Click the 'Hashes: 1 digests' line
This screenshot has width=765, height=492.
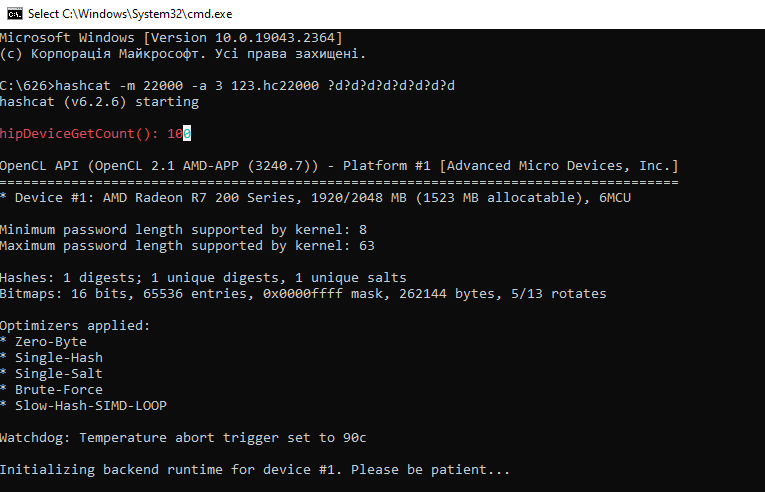coord(203,278)
